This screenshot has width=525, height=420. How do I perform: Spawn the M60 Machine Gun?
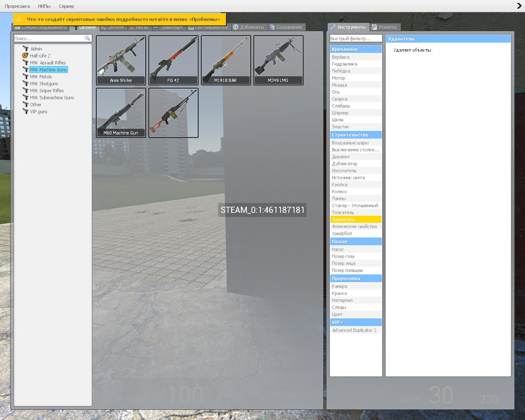click(121, 113)
